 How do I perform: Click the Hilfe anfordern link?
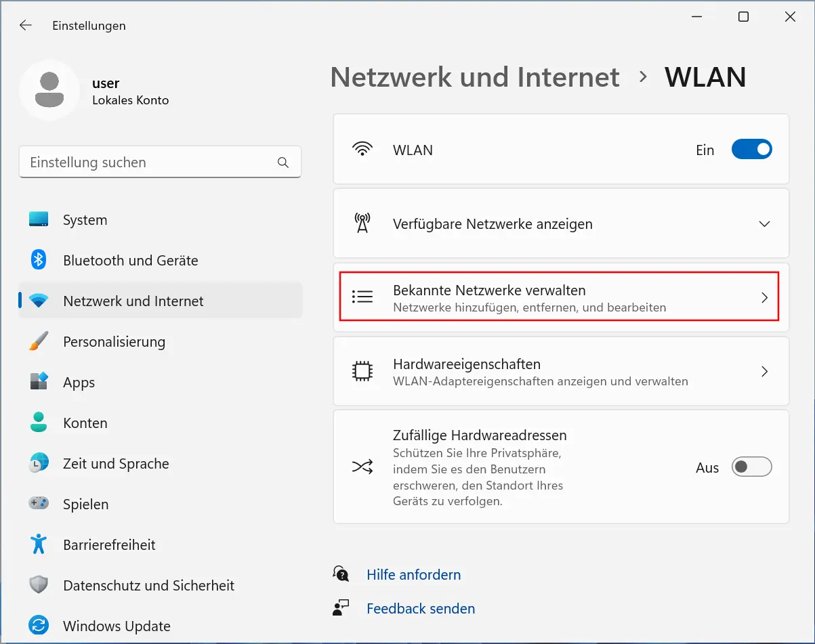click(413, 575)
